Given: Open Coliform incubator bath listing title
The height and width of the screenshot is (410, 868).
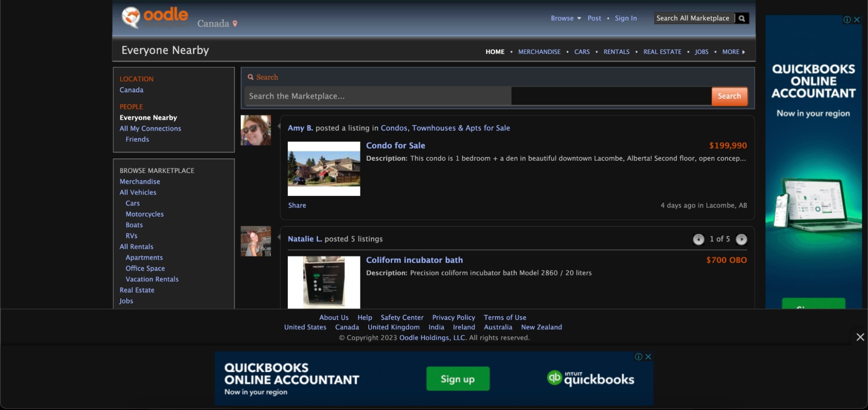Looking at the screenshot, I should pos(414,260).
